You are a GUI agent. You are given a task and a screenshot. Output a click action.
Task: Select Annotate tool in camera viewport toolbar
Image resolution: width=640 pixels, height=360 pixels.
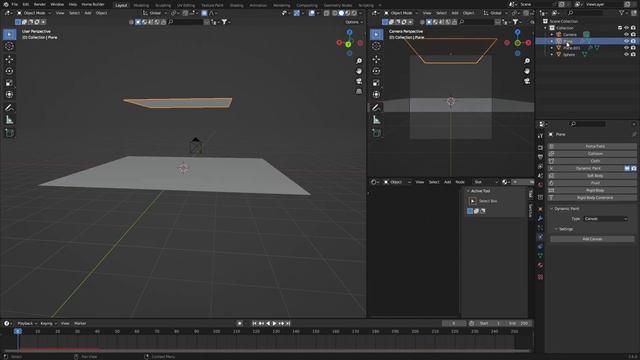376,108
